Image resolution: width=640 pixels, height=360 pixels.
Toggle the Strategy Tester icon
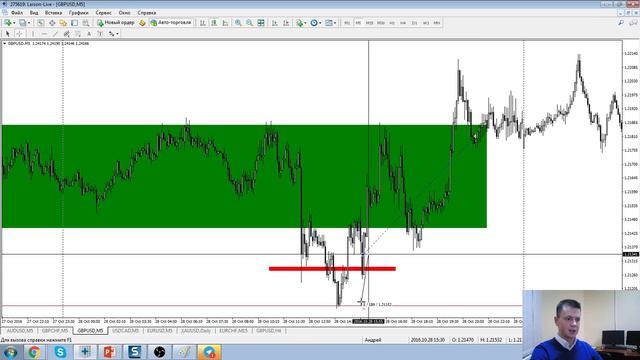click(x=86, y=23)
